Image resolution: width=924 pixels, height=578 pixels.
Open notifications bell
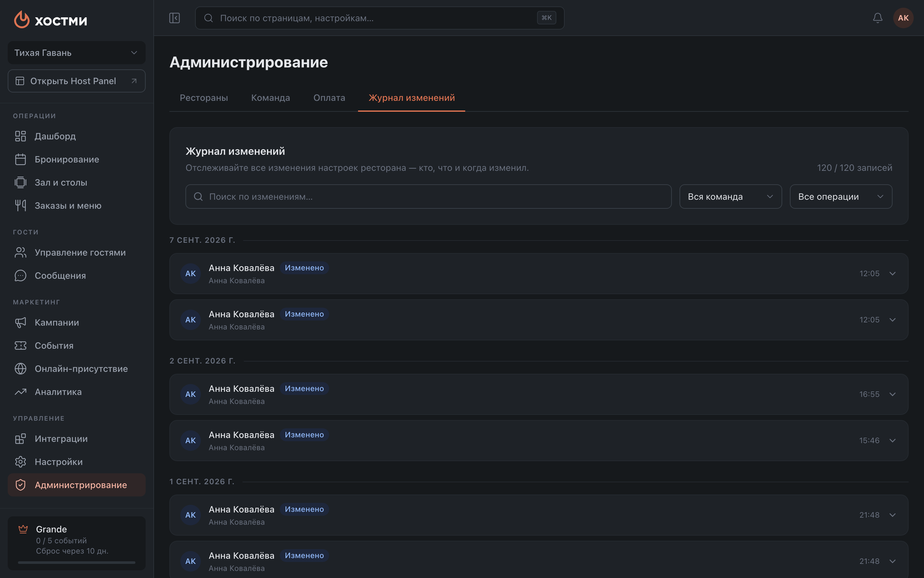pos(877,18)
